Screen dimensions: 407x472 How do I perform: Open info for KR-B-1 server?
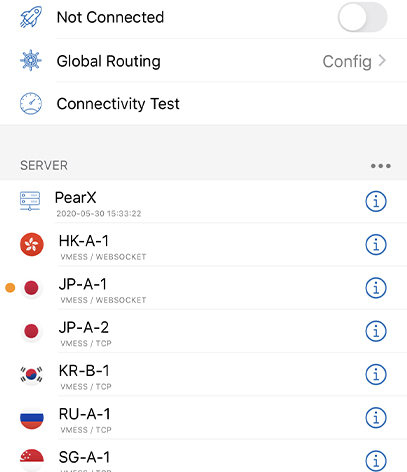(x=376, y=374)
